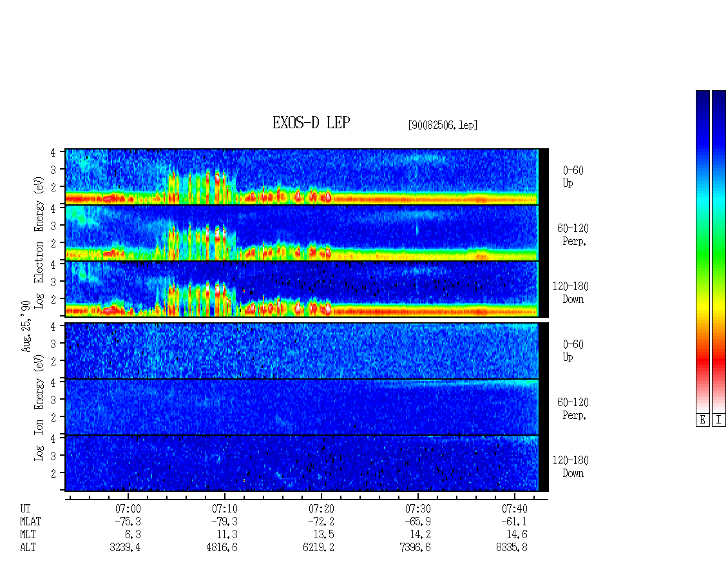Click the MLAT value -72.2

[321, 521]
